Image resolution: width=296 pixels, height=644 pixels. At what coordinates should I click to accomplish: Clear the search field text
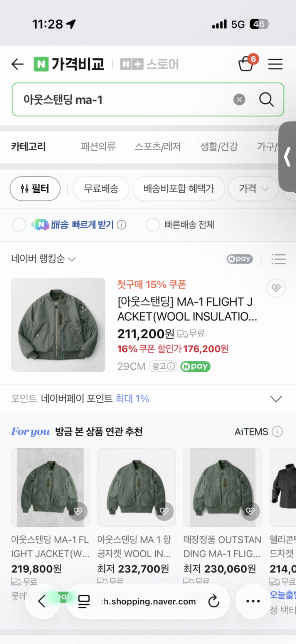[x=239, y=100]
